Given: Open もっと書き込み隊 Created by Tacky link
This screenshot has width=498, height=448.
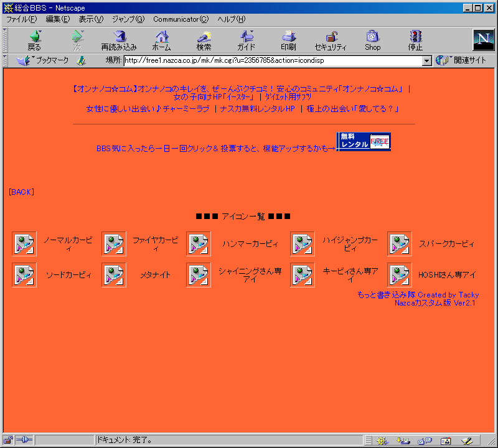Looking at the screenshot, I should [418, 295].
